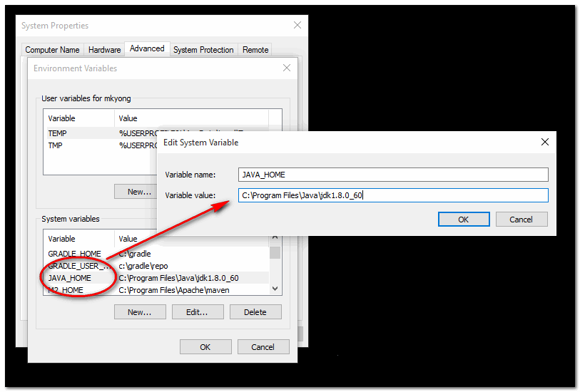580x392 pixels.
Task: Click system variables Variable column header
Action: click(x=78, y=239)
